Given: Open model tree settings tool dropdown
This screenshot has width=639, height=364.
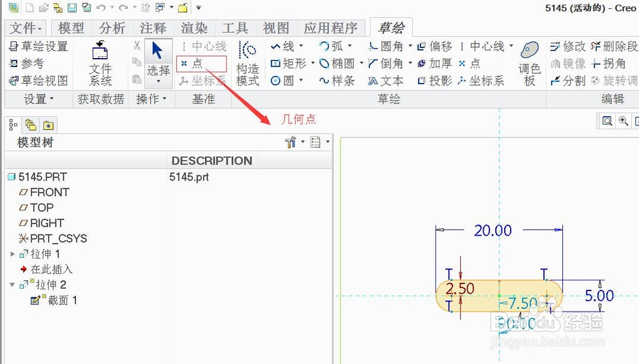Looking at the screenshot, I should [295, 142].
